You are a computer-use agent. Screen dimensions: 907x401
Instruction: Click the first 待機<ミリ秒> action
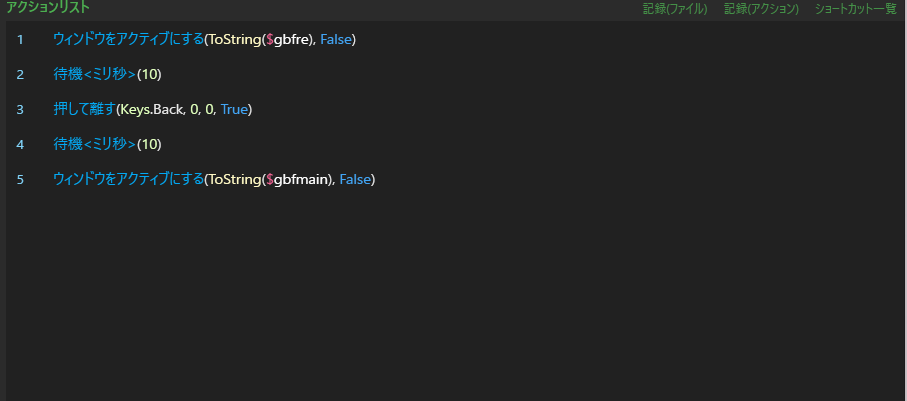click(x=95, y=75)
